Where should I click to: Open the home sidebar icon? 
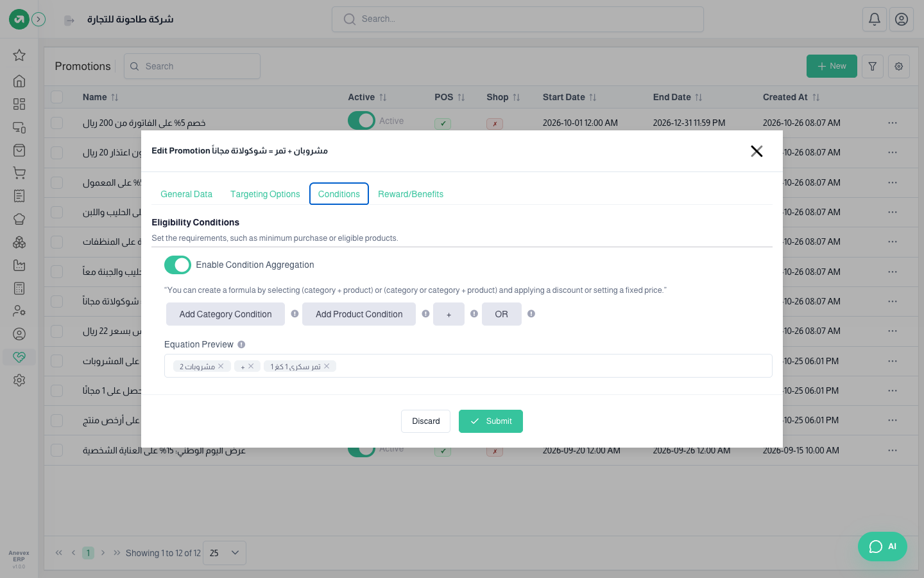(x=19, y=81)
